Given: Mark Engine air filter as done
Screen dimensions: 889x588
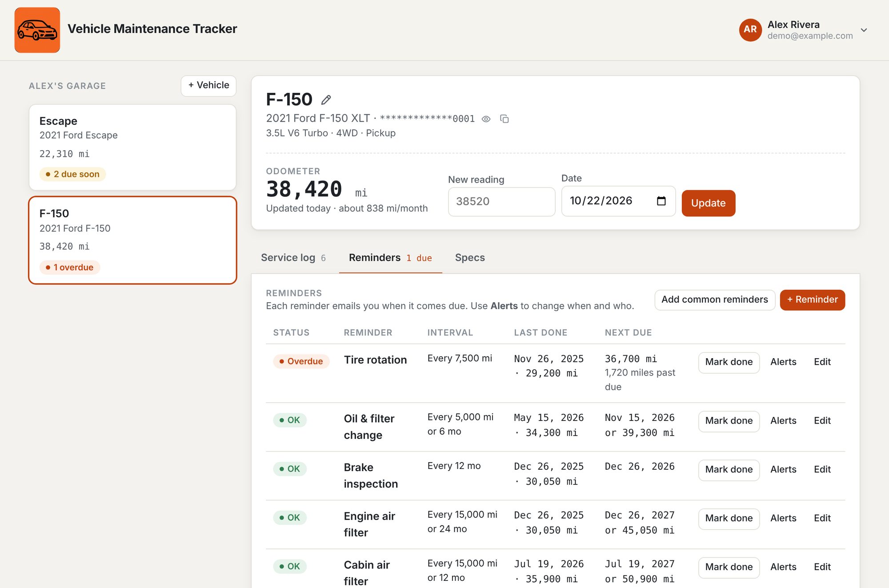Looking at the screenshot, I should [729, 519].
